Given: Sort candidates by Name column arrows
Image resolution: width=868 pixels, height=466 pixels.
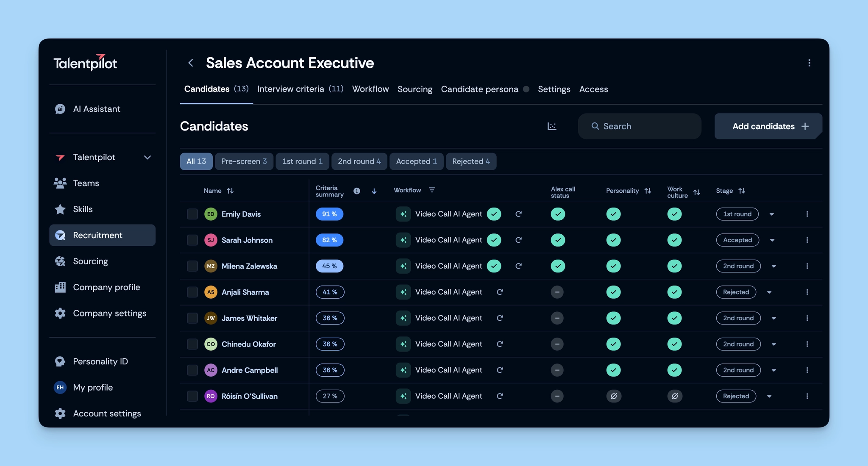Looking at the screenshot, I should pos(230,191).
